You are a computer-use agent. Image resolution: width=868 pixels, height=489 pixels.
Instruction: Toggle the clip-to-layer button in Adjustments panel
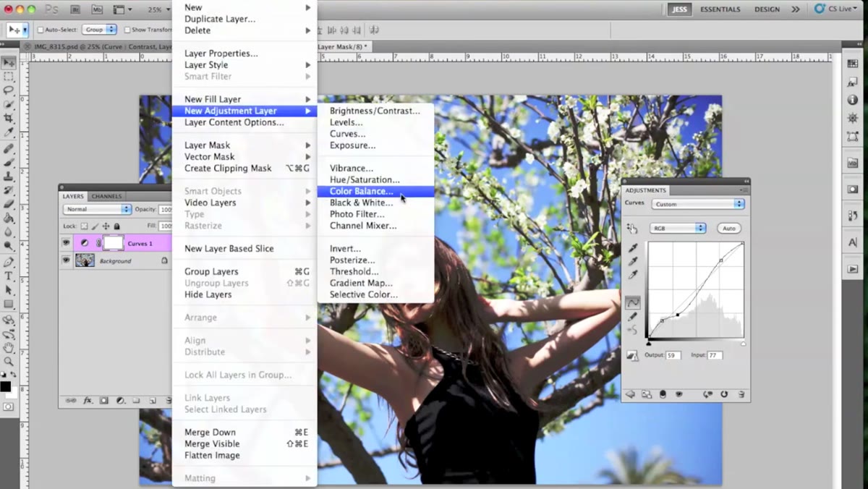coord(662,394)
